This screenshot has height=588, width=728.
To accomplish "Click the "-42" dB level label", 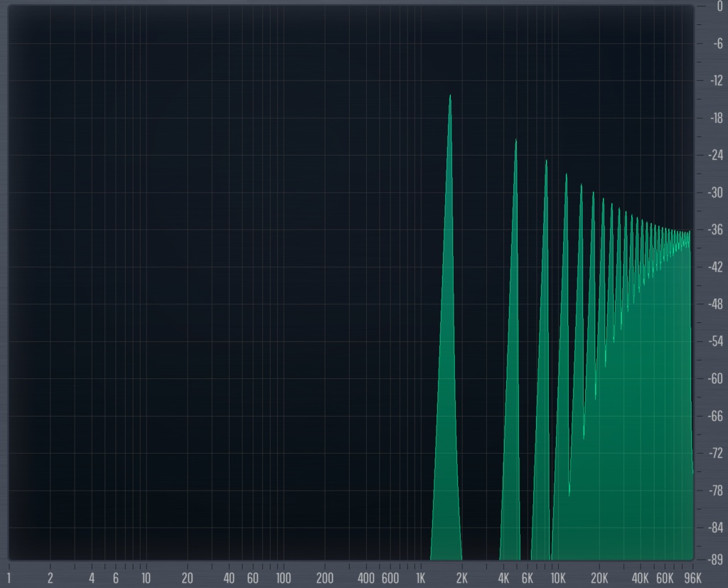I will [x=716, y=267].
